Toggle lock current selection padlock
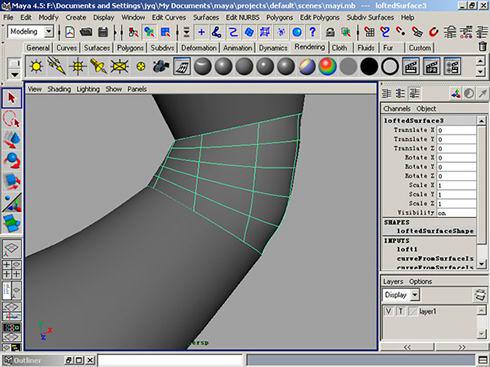The height and width of the screenshot is (367, 490). coord(330,32)
